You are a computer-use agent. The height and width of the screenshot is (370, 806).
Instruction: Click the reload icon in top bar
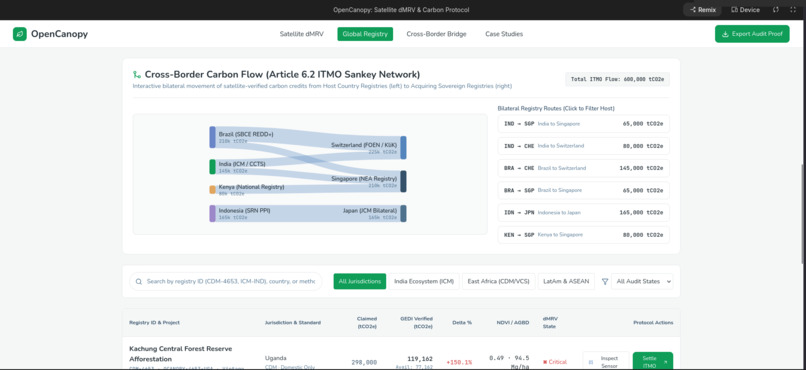pos(776,10)
